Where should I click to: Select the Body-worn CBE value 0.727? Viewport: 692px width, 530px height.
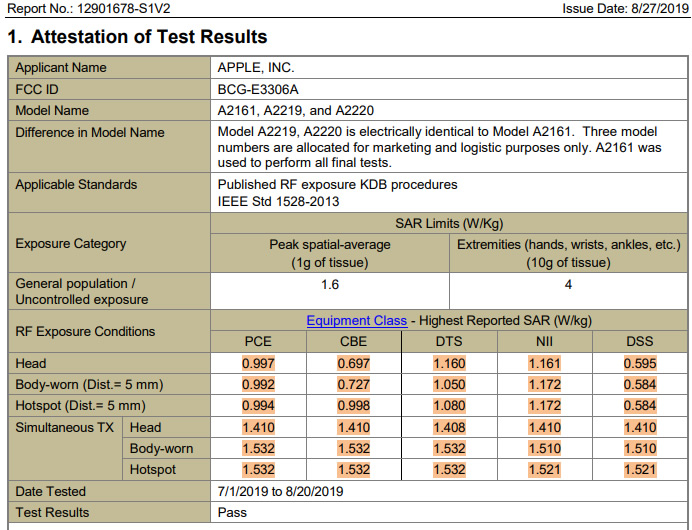pos(353,385)
